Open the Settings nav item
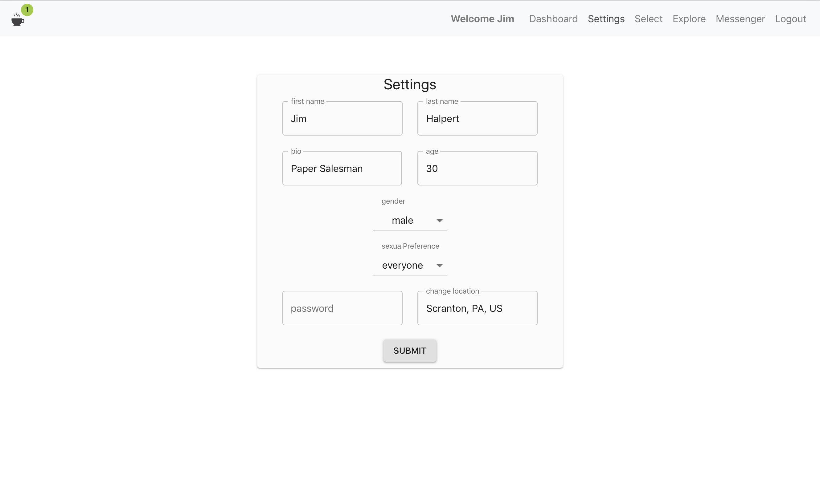Screen dimensions: 820x504 coord(605,19)
